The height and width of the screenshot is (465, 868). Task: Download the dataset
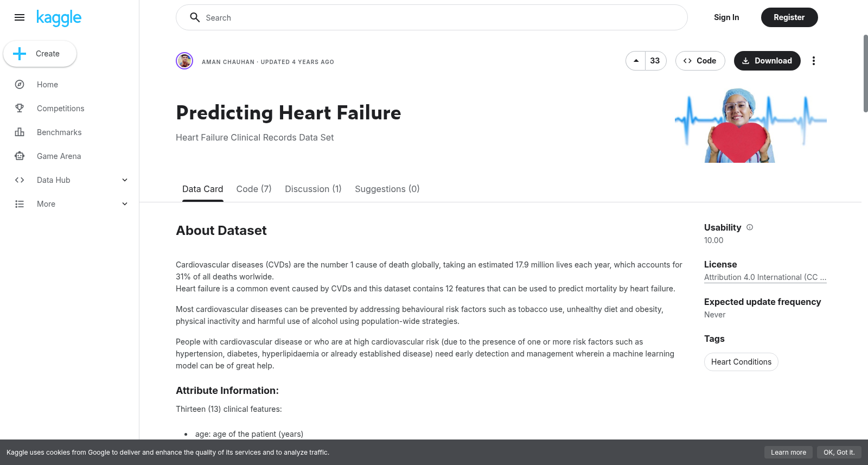(x=767, y=61)
